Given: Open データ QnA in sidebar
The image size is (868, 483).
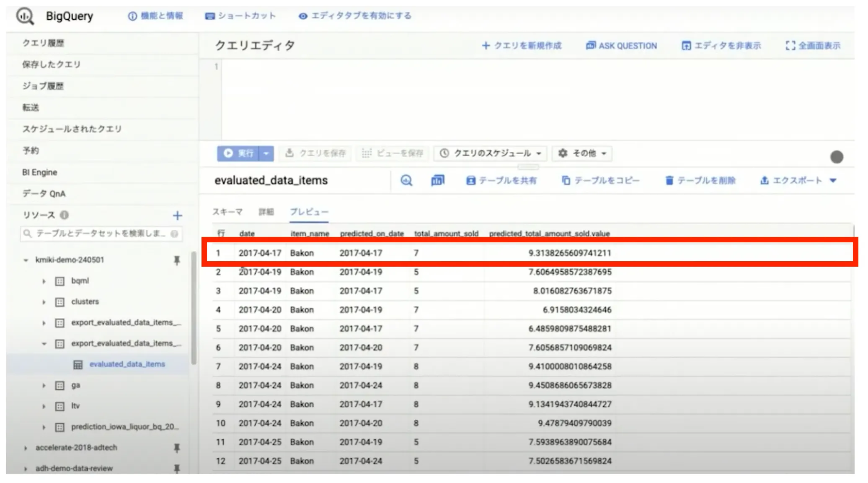Looking at the screenshot, I should [44, 194].
